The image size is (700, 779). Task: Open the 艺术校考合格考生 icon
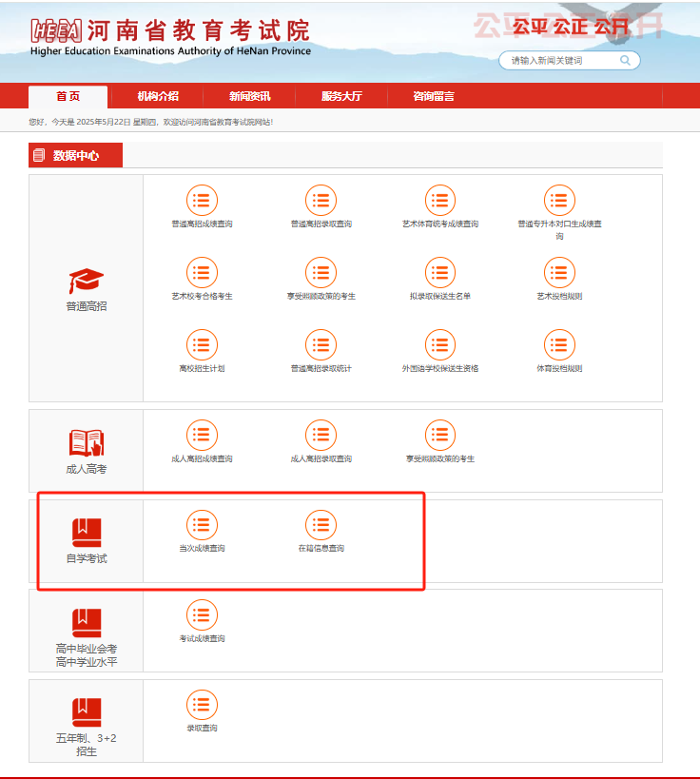click(x=202, y=273)
